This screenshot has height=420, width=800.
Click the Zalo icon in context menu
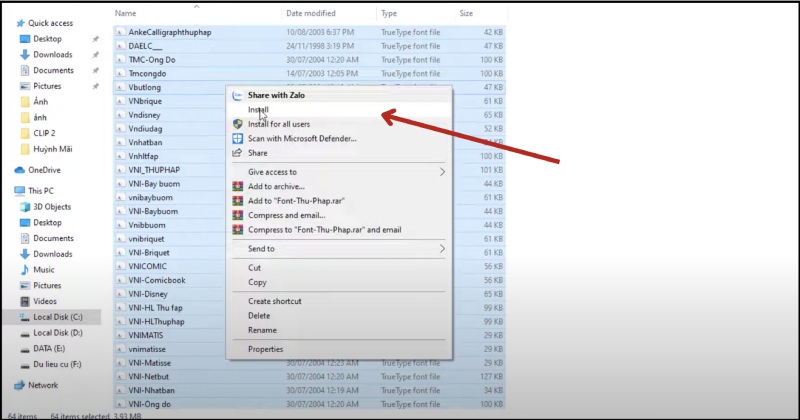[237, 96]
